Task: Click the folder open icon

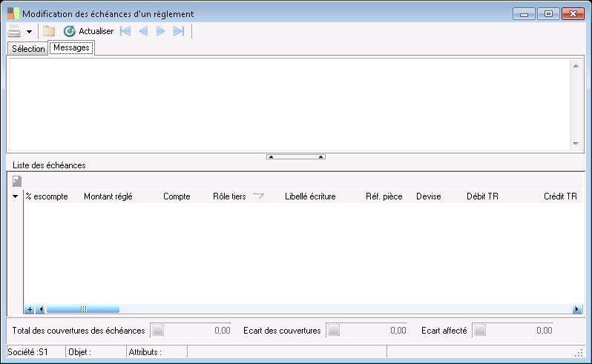Action: pos(49,31)
